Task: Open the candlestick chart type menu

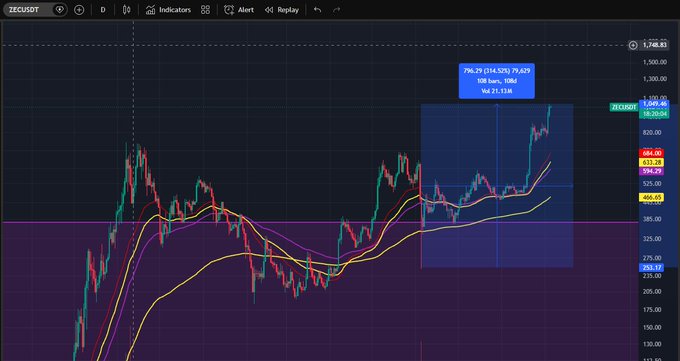Action: [126, 10]
